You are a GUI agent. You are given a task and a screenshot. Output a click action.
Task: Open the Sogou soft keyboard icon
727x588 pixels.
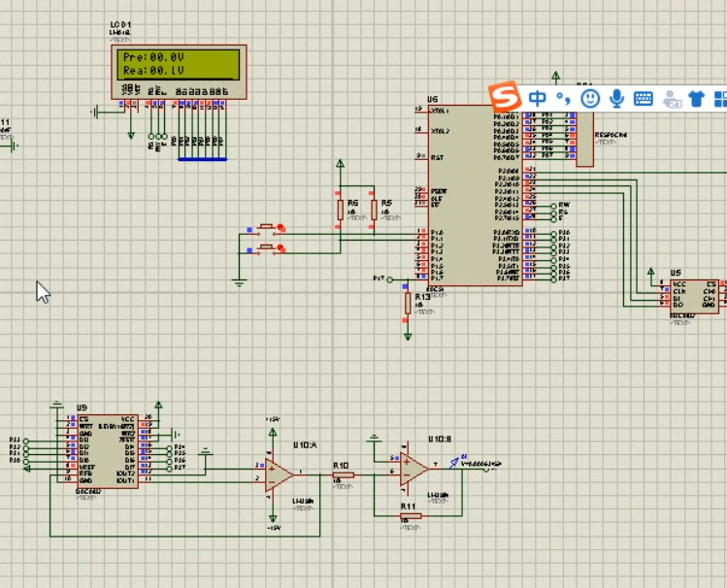644,98
